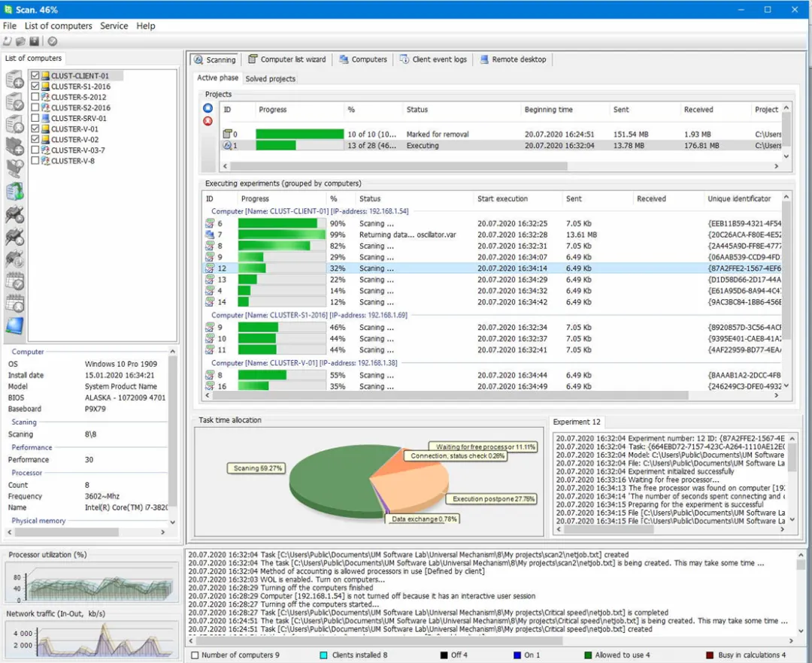Collapse the Scaning section in computer details
Image resolution: width=812 pixels, height=663 pixels.
click(24, 422)
